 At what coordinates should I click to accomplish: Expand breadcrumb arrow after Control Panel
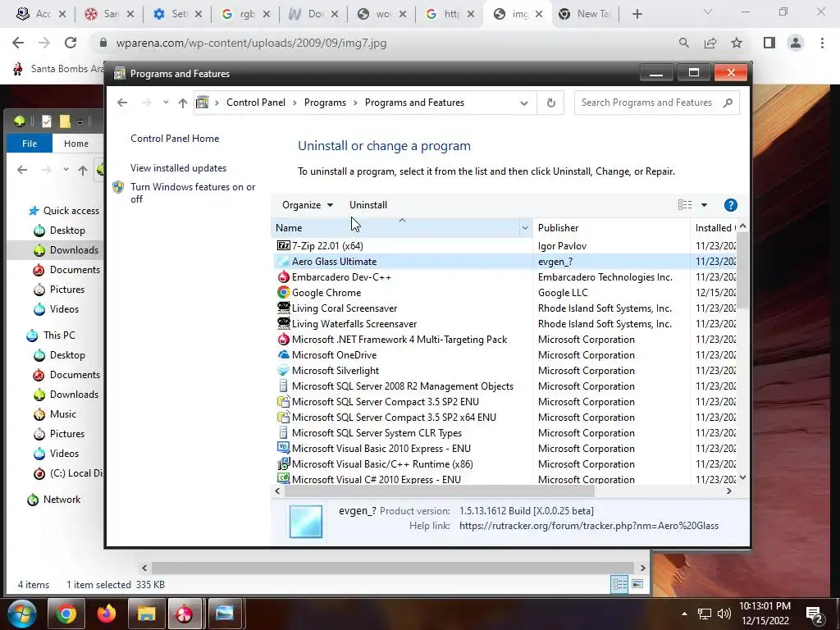click(x=294, y=103)
